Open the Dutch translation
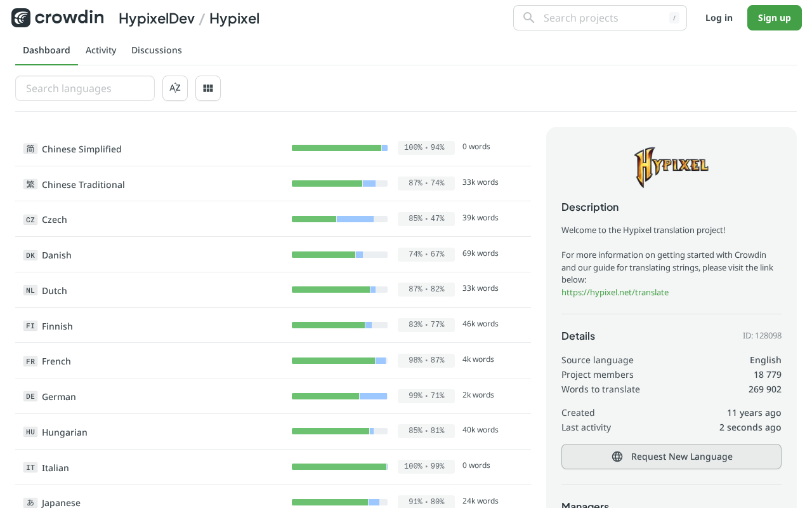812x508 pixels. 55,291
